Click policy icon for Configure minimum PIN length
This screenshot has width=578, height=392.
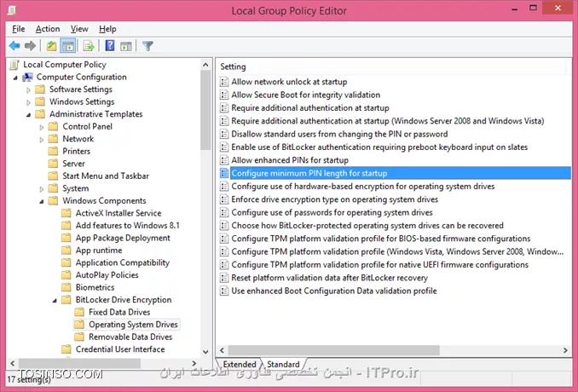click(223, 173)
